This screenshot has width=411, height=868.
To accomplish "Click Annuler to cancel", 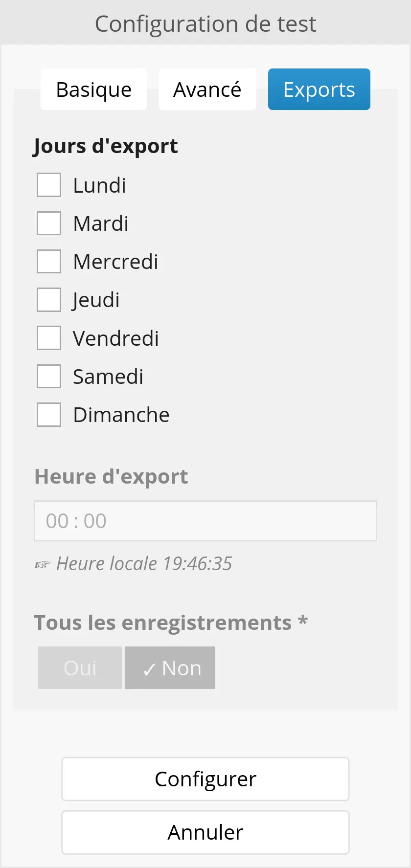I will pos(205,832).
